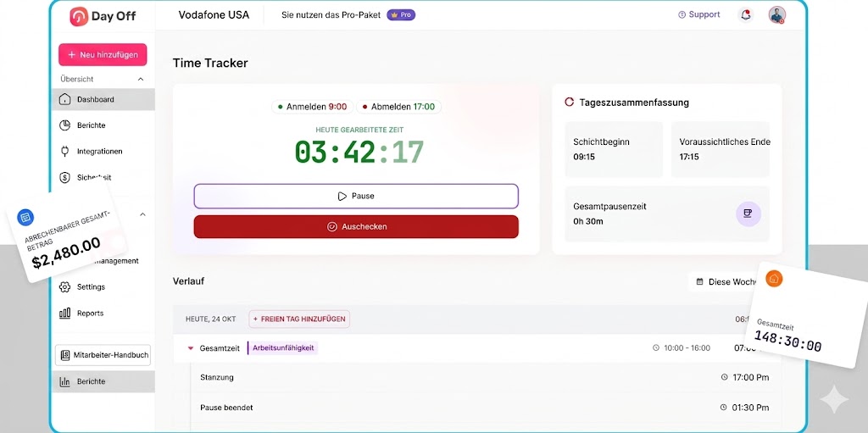Collapse the Gesamtzeit row arrow
The height and width of the screenshot is (433, 868).
191,348
